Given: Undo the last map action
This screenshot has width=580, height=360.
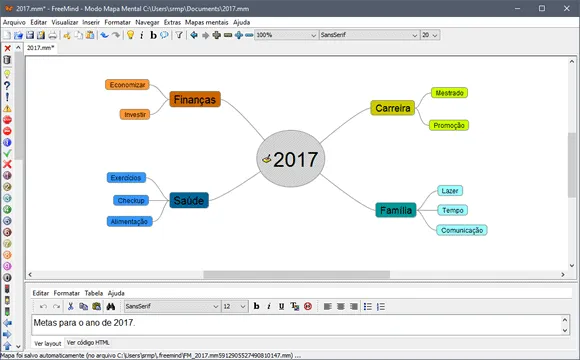Looking at the screenshot, I should pos(105,35).
